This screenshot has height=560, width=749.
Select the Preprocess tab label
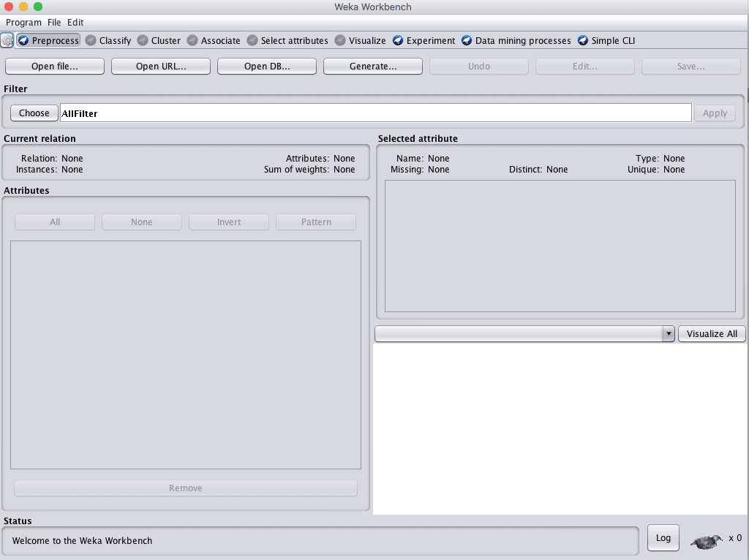[55, 41]
